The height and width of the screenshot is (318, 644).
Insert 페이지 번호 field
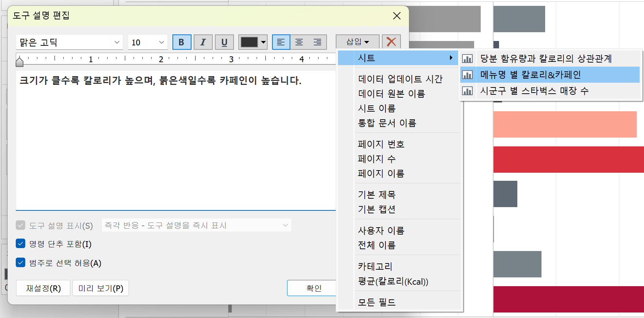(381, 144)
